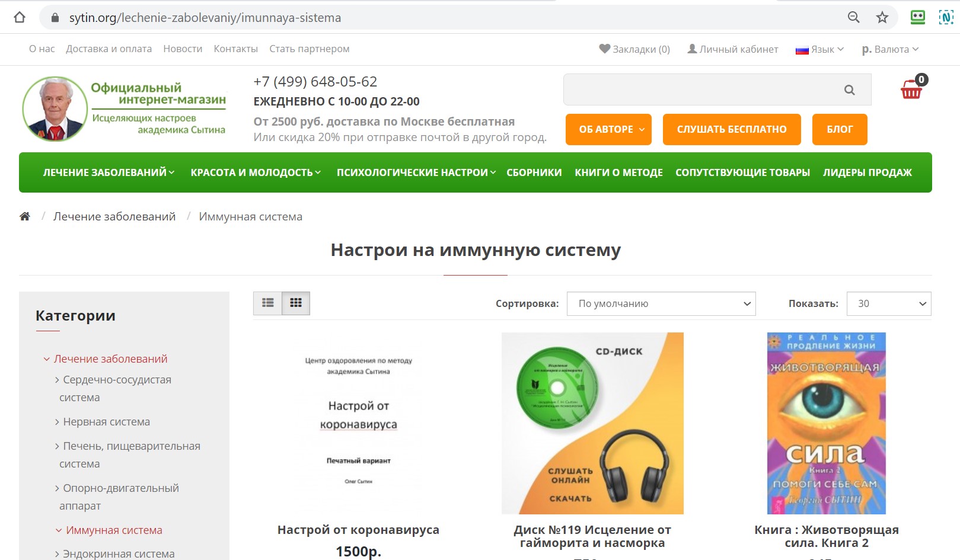Click Настрой от коронавируса product title
Image resolution: width=960 pixels, height=560 pixels.
click(358, 530)
